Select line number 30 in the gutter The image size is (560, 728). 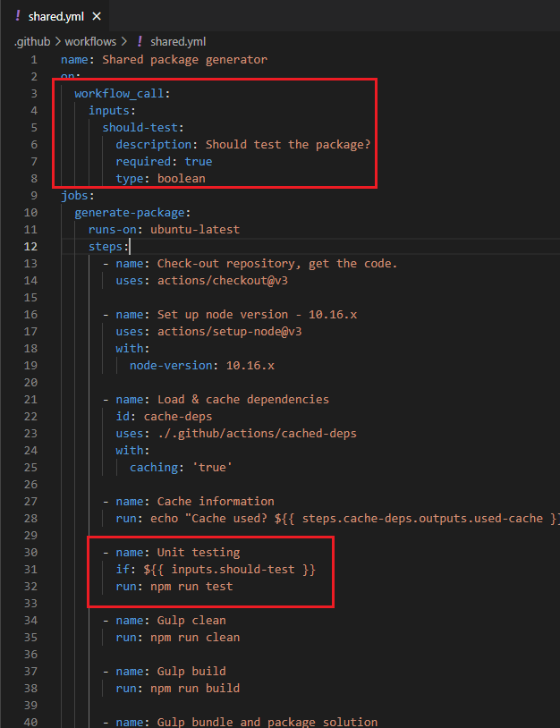31,552
